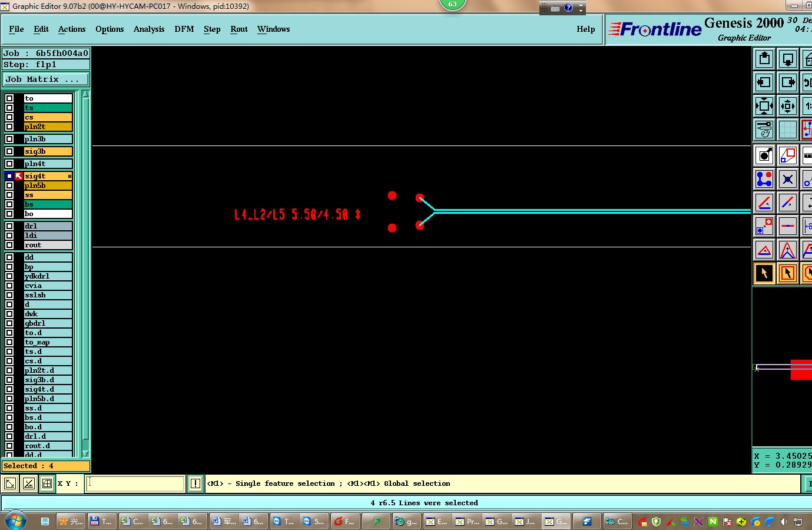The image size is (812, 530).
Task: Open the Step menu
Action: point(212,29)
